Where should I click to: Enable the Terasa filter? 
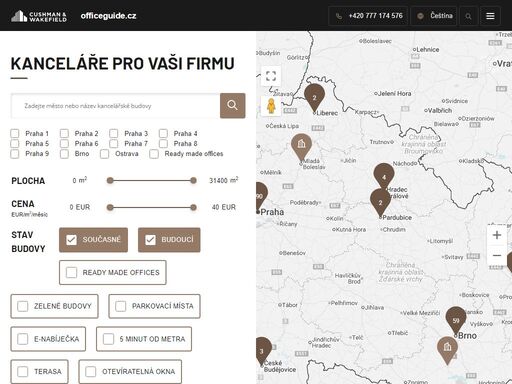39,371
